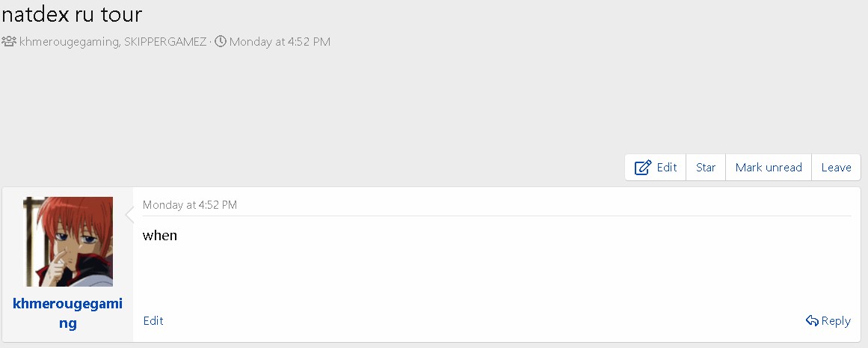Click the message bubble pointer arrow
This screenshot has height=348, width=868.
click(129, 216)
